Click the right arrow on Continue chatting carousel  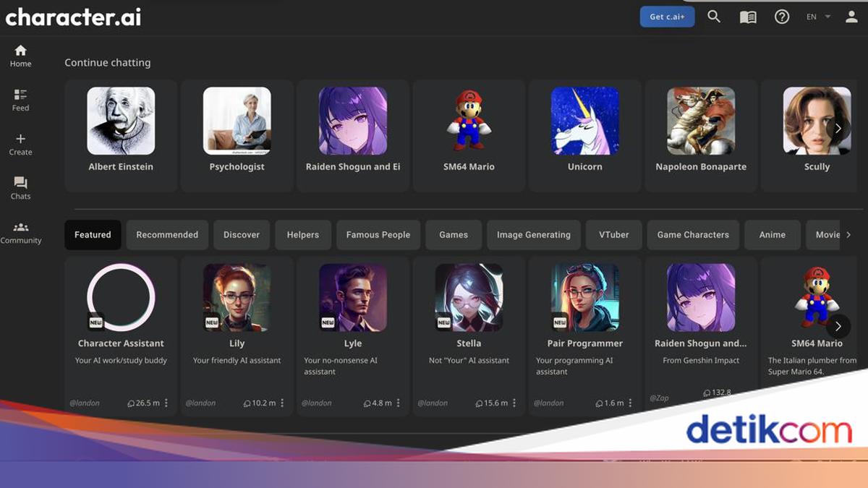[x=838, y=127]
